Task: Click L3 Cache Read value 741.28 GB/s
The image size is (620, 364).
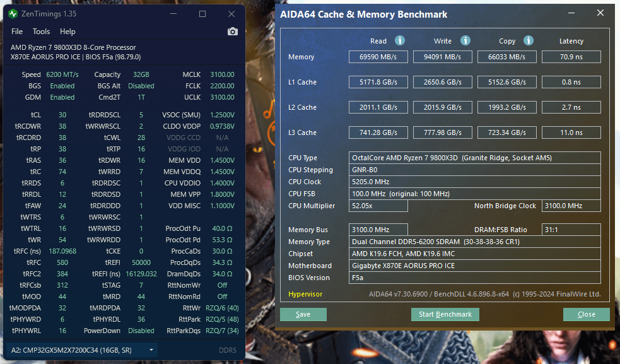Action: 378,132
